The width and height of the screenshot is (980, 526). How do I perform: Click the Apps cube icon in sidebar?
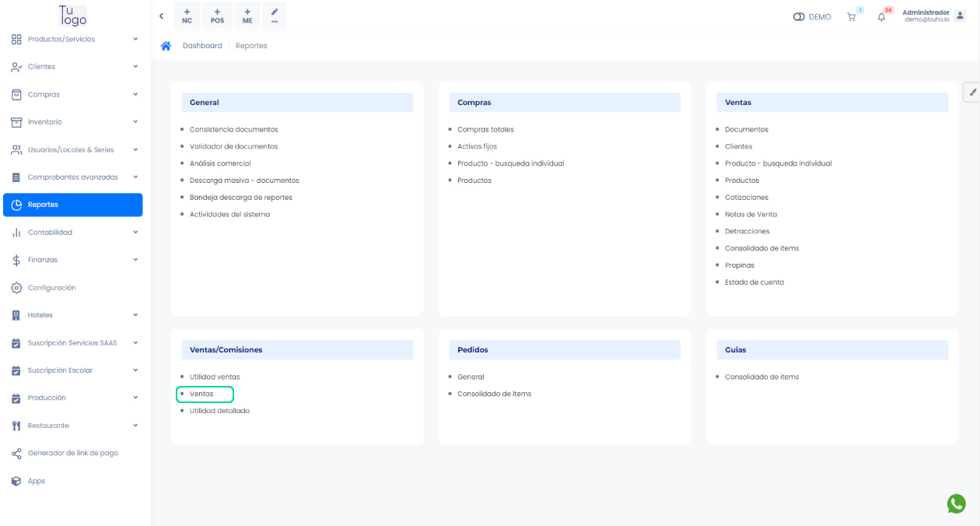coord(16,481)
